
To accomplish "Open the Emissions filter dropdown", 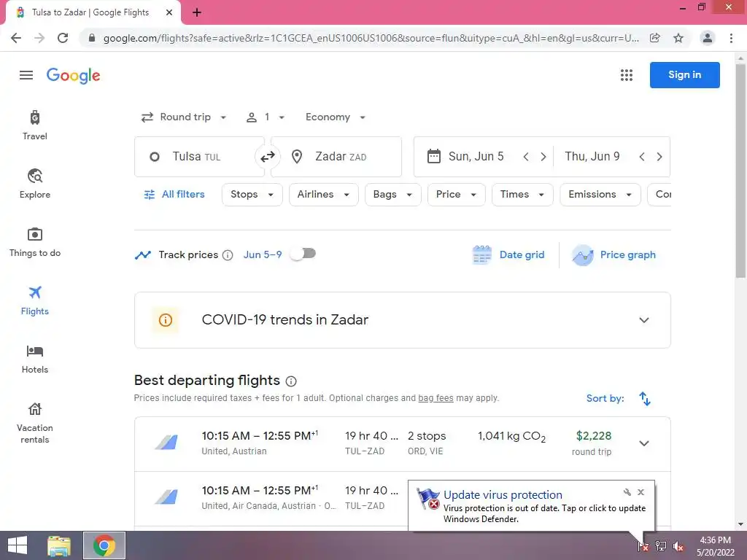I will coord(600,194).
